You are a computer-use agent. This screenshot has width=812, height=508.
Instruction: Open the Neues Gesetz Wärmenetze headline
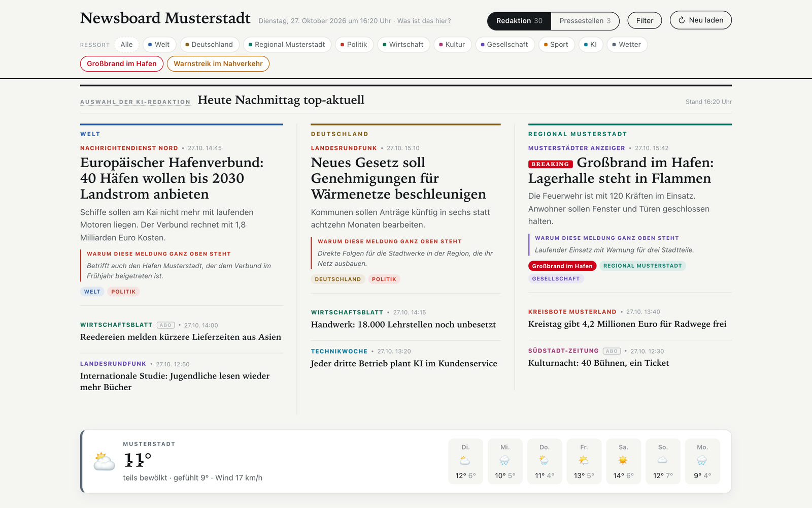(x=398, y=178)
